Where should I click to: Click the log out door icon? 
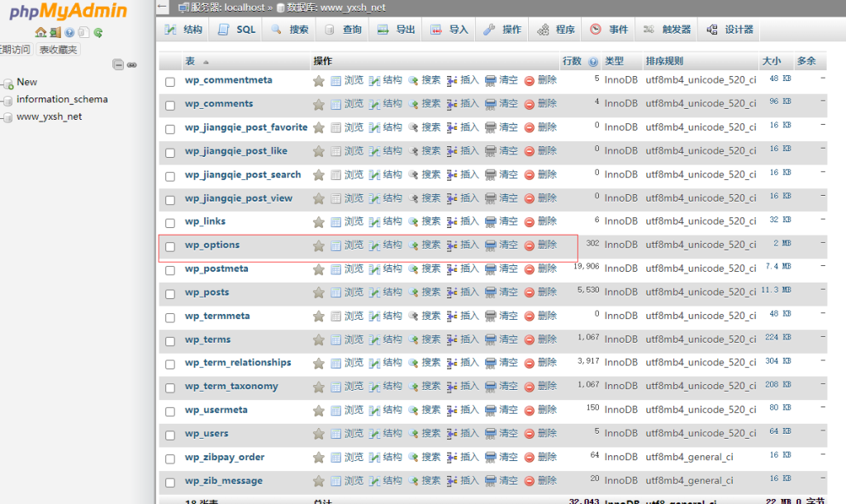[55, 33]
